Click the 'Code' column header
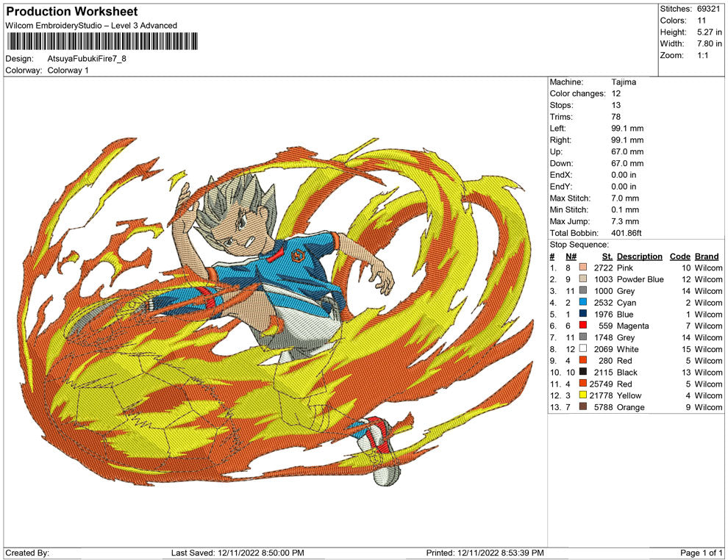Viewport: 728px width, 560px height. (x=680, y=256)
